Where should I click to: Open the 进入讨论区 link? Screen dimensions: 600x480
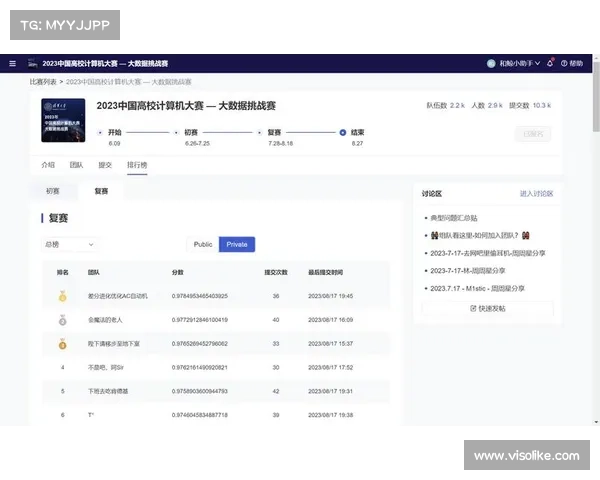coord(536,193)
